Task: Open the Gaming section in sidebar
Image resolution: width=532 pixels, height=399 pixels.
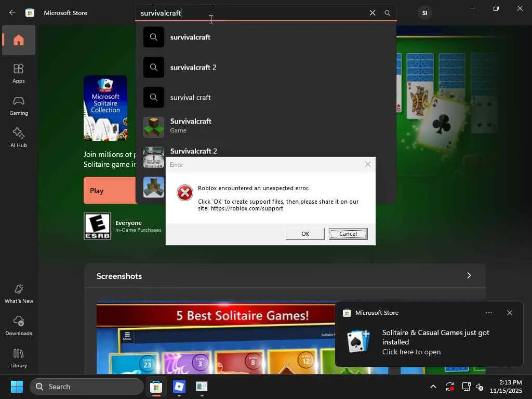Action: click(19, 105)
